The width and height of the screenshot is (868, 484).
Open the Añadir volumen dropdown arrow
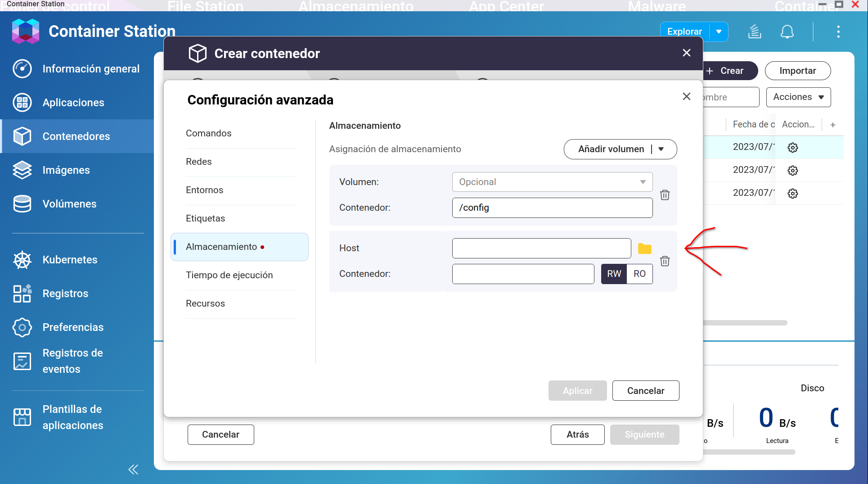tap(661, 149)
